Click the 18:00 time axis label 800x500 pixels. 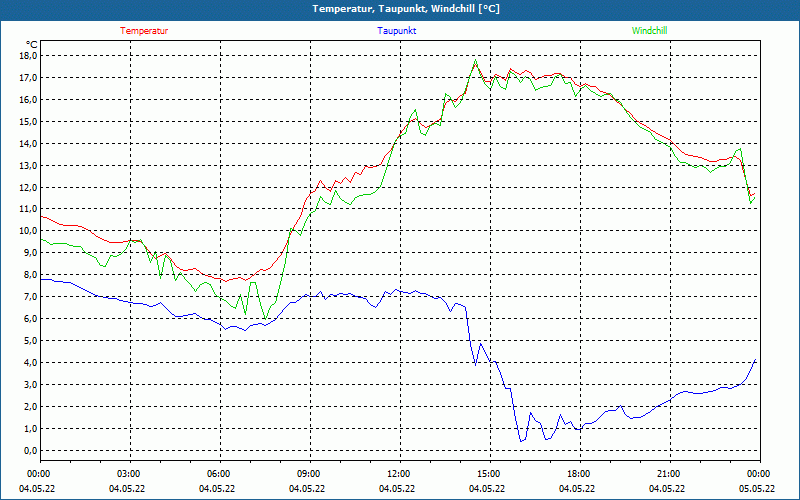(577, 474)
